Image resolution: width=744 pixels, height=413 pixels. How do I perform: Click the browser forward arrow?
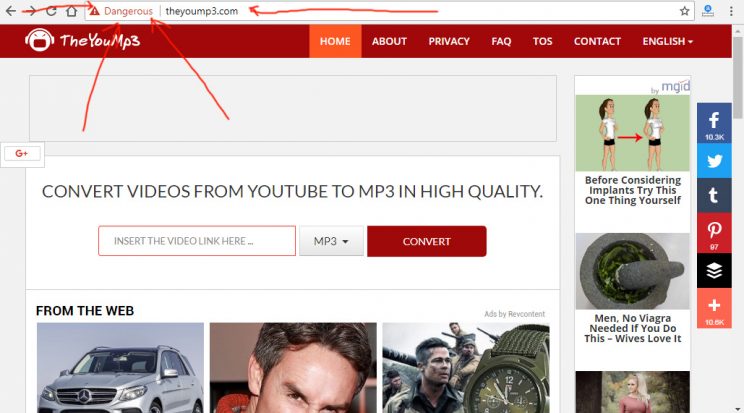[31, 10]
